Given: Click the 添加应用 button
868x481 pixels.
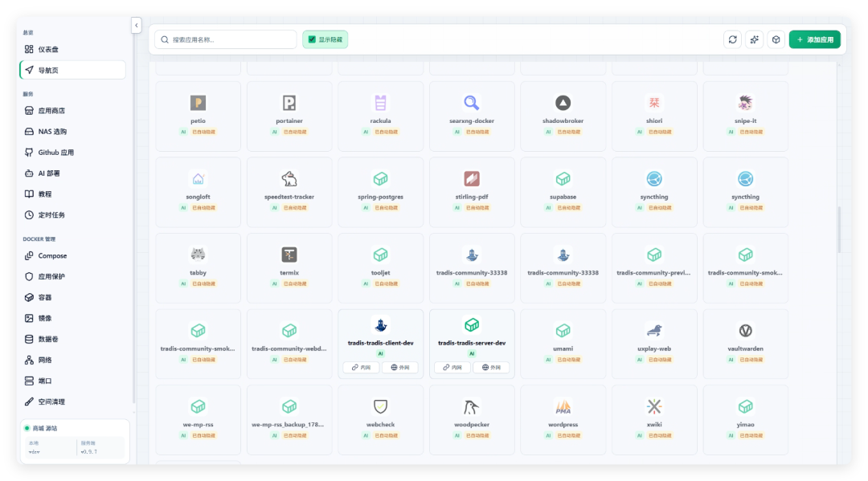Looking at the screenshot, I should (x=815, y=39).
